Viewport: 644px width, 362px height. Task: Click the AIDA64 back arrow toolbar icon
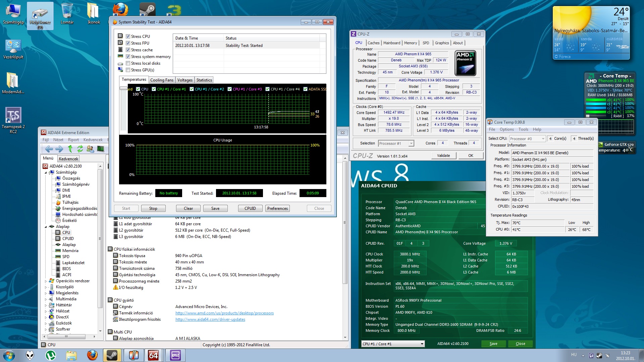pyautogui.click(x=49, y=149)
